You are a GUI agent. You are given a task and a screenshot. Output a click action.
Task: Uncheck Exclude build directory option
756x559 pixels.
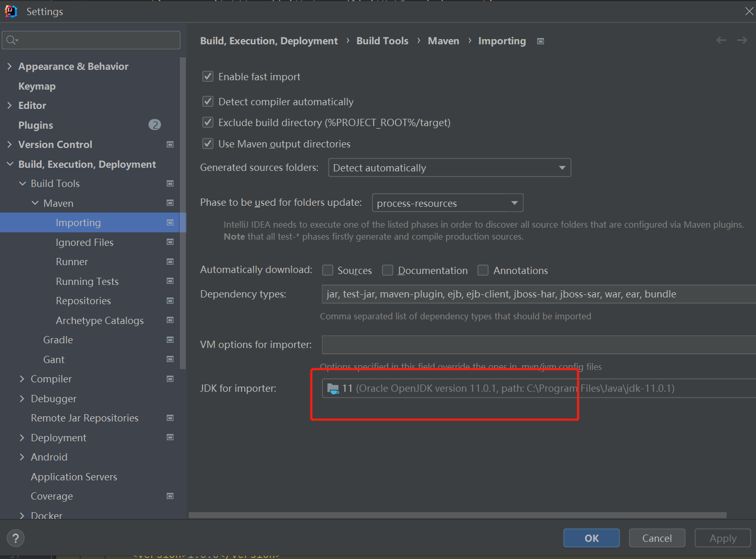[208, 122]
